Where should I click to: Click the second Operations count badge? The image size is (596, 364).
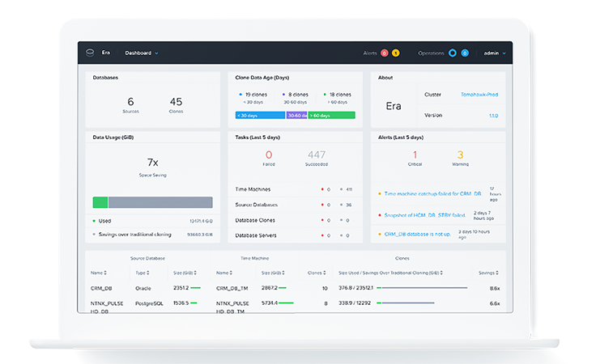pos(465,53)
